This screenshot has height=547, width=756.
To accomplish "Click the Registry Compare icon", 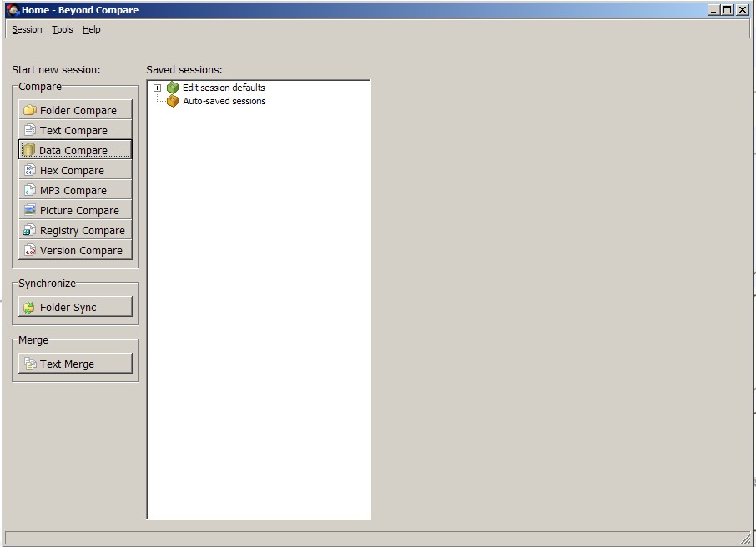I will 30,230.
